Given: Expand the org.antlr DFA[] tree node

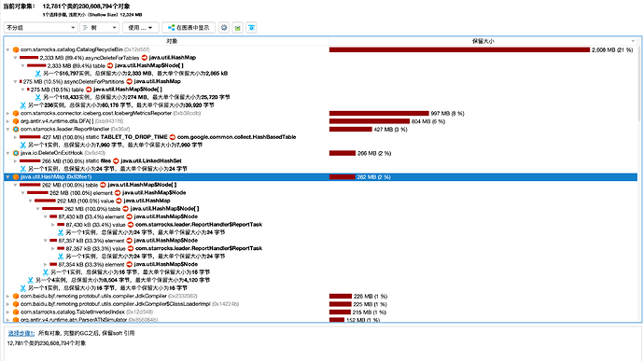Looking at the screenshot, I should click(x=7, y=121).
